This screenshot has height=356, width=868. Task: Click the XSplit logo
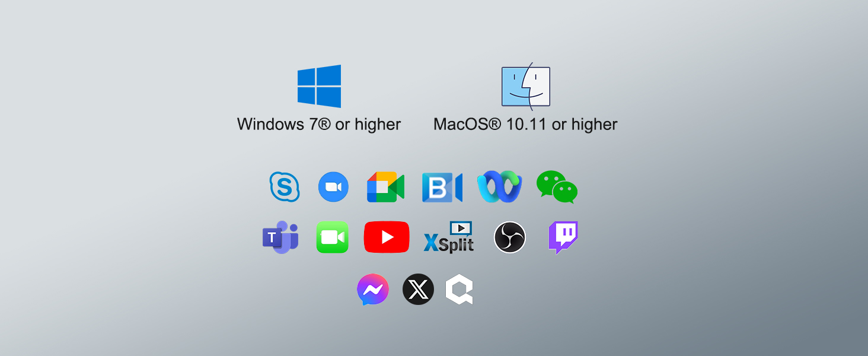pos(449,237)
